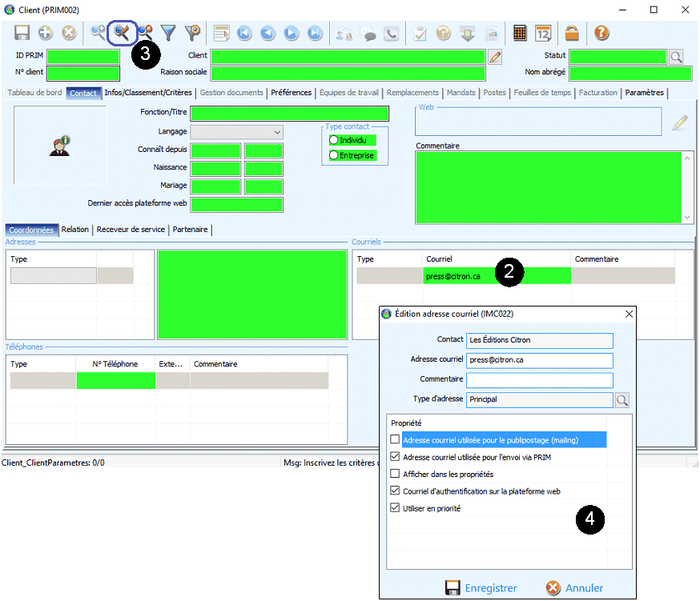Click the blue funnel filter icon
This screenshot has height=601, width=700.
click(x=168, y=33)
